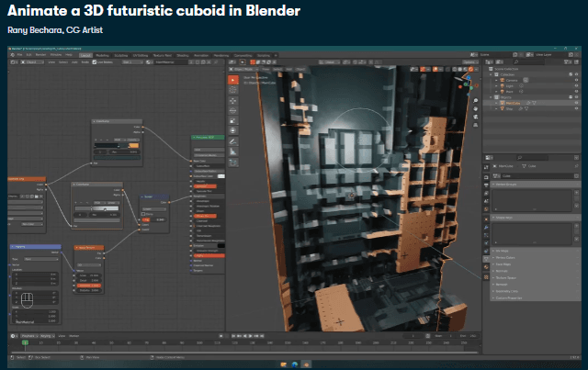This screenshot has width=588, height=370.
Task: Select the Transform tool in viewport toolbar
Action: (x=232, y=130)
